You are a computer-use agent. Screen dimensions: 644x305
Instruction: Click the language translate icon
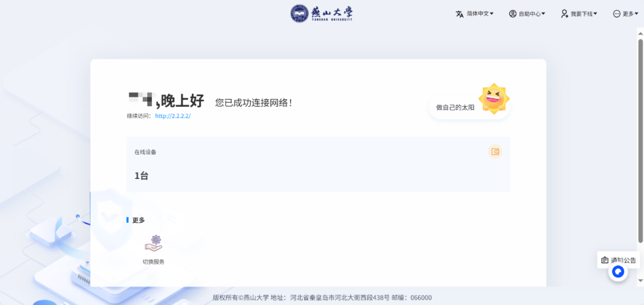[x=459, y=14]
